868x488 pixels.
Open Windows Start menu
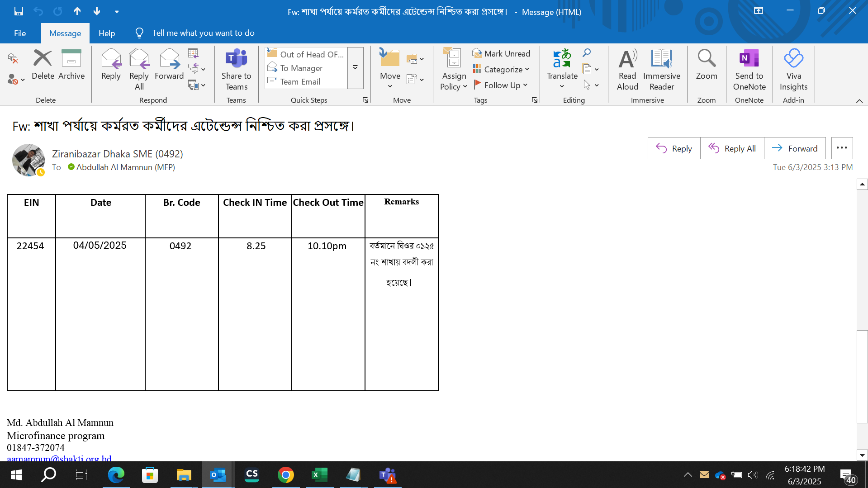(x=16, y=475)
